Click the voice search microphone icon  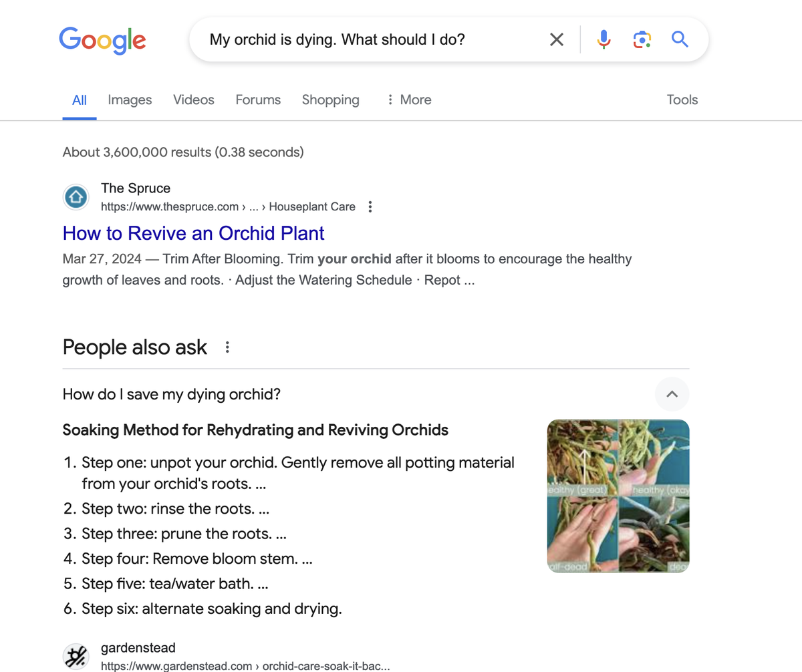603,39
